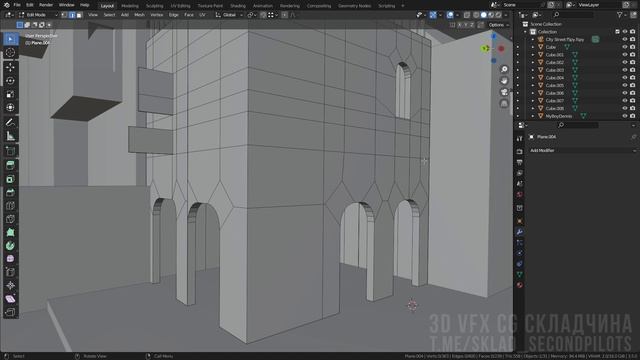The width and height of the screenshot is (640, 360).
Task: Hide Cube.001 in the outliner
Action: click(x=624, y=55)
